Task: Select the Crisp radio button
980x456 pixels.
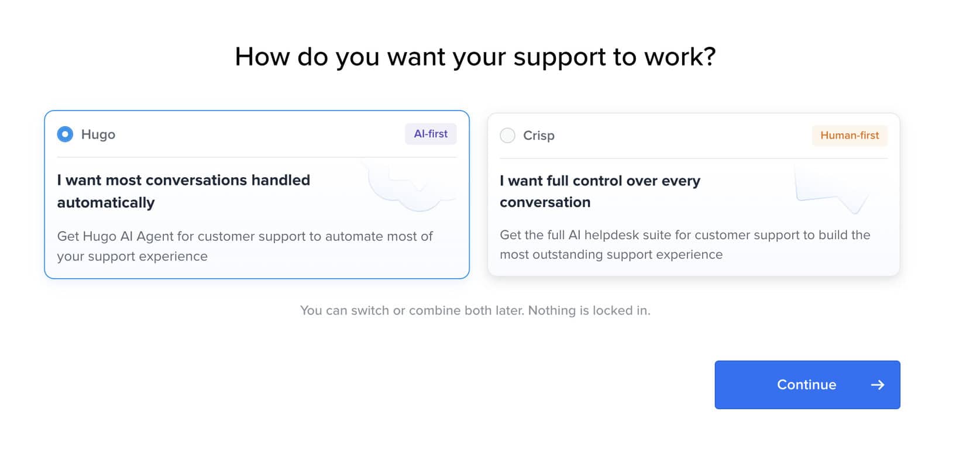Action: [507, 136]
